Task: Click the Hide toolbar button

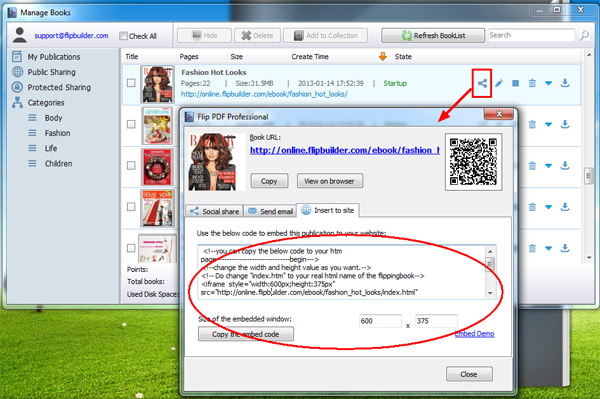Action: (204, 36)
